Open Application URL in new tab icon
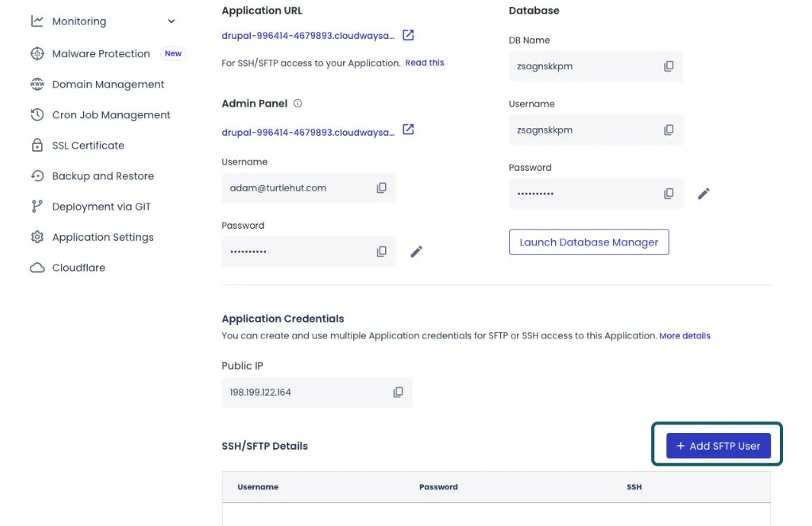 click(409, 35)
